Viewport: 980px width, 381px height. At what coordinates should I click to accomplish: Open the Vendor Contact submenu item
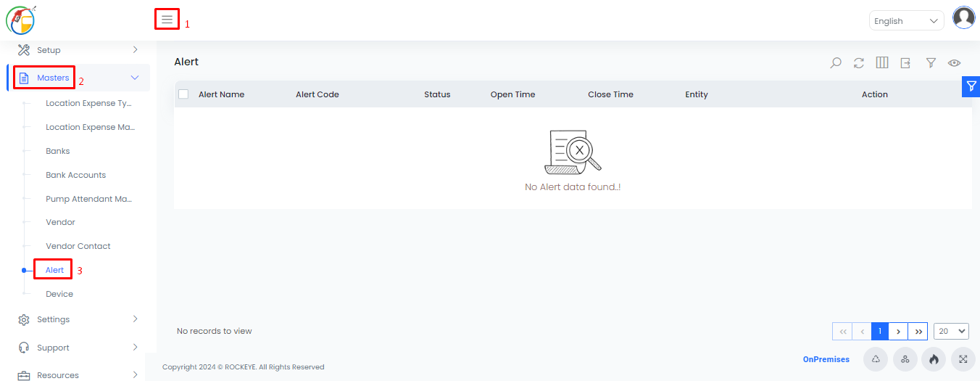[x=78, y=246]
